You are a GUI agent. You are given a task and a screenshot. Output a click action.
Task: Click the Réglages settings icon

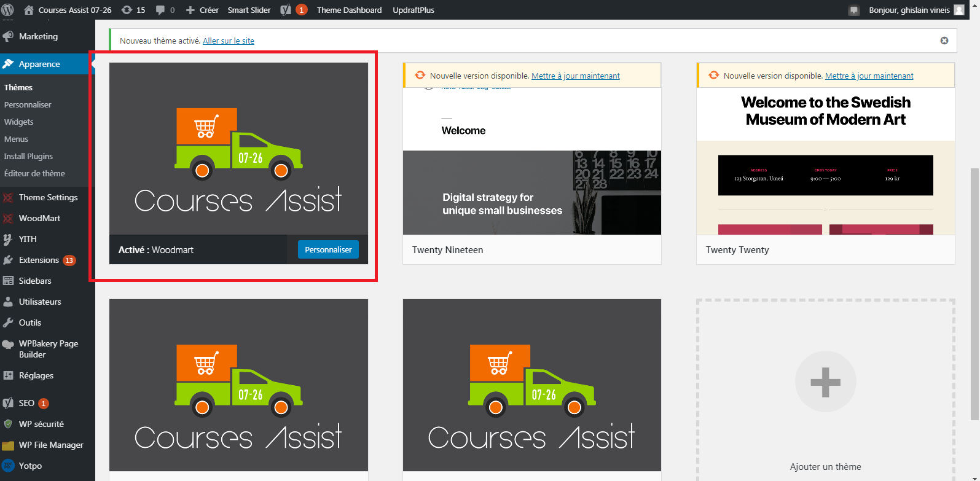pyautogui.click(x=8, y=375)
